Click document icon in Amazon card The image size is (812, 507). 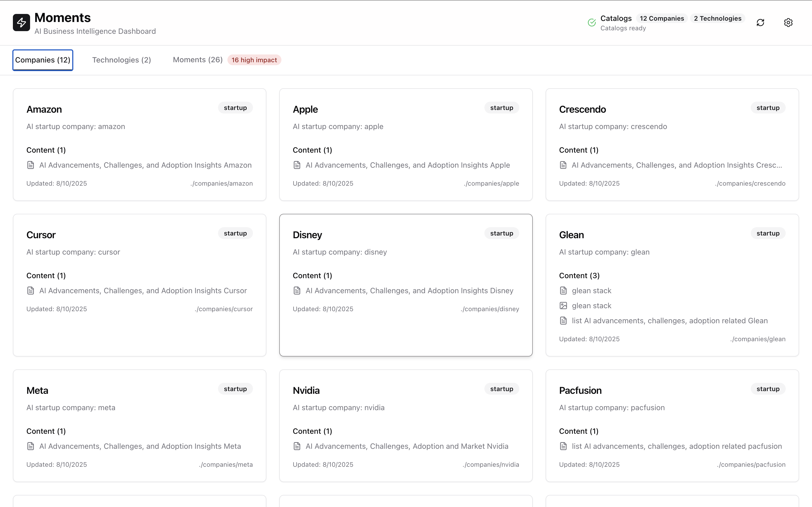[31, 165]
